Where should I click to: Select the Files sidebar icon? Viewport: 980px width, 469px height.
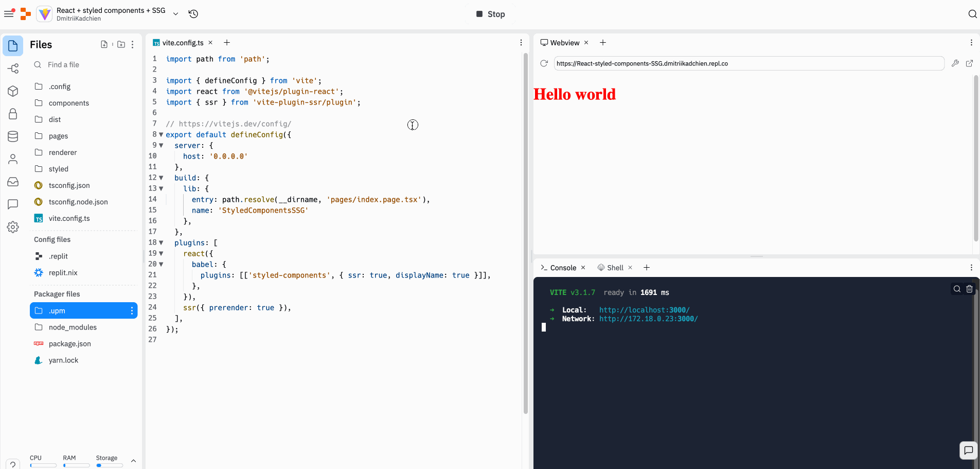pos(13,46)
